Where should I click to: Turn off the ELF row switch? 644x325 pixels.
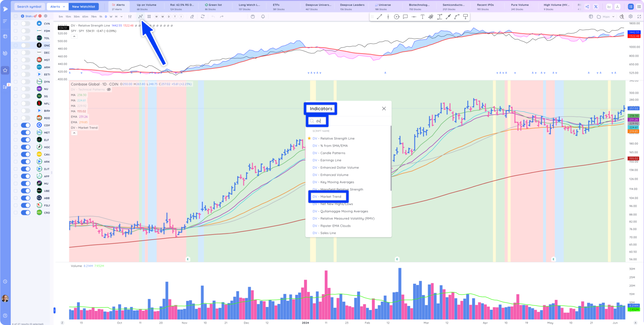25,140
